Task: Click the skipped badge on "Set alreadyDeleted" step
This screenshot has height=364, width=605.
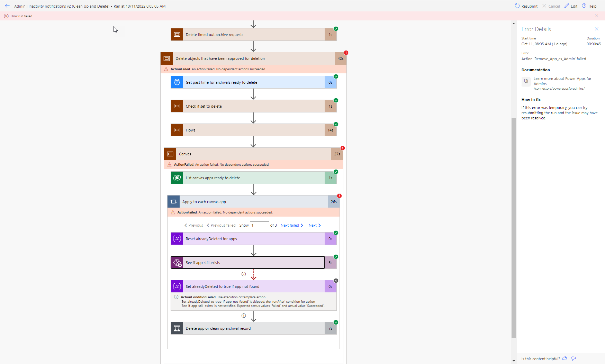Action: [x=336, y=281]
